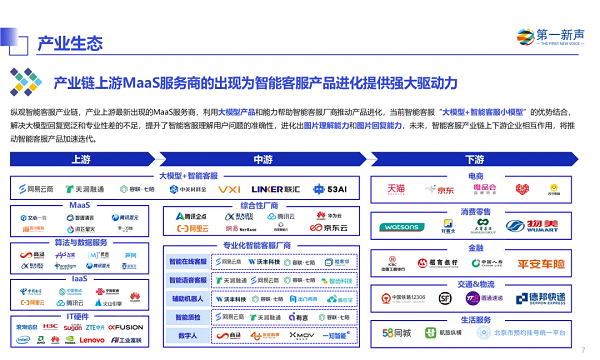Image resolution: width=600 pixels, height=360 pixels.
Task: Click the page number 7
Action: (583, 350)
